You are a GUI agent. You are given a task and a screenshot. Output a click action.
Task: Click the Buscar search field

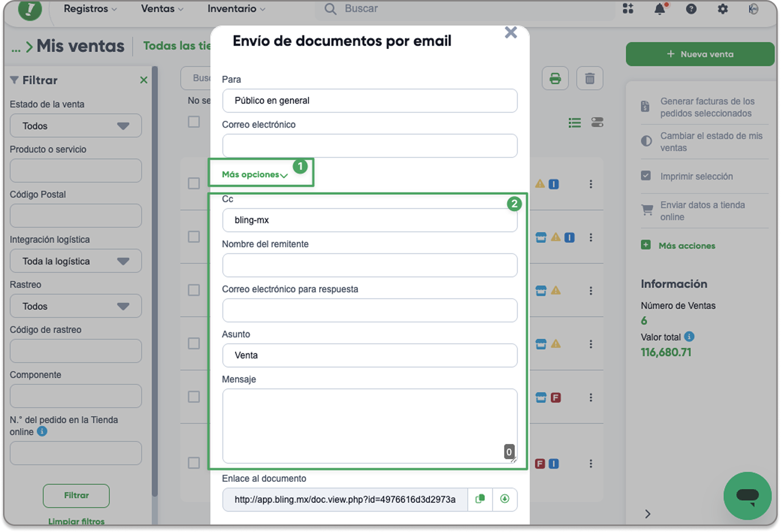pos(465,9)
